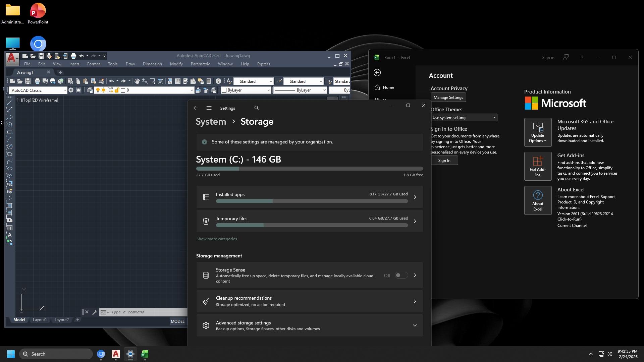Viewport: 644px width, 362px height.
Task: Select the Multiline Text tool in AutoCAD
Action: click(x=10, y=235)
